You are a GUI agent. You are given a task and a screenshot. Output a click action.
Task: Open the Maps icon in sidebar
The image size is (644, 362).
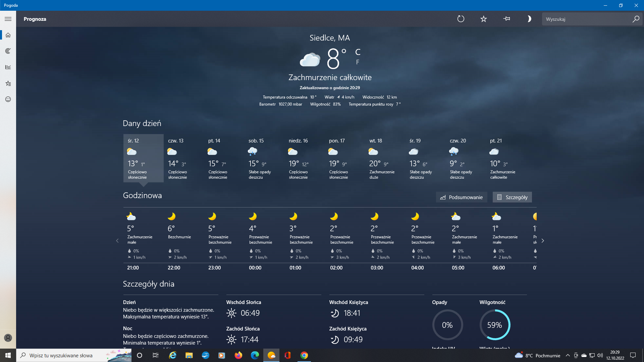[8, 51]
